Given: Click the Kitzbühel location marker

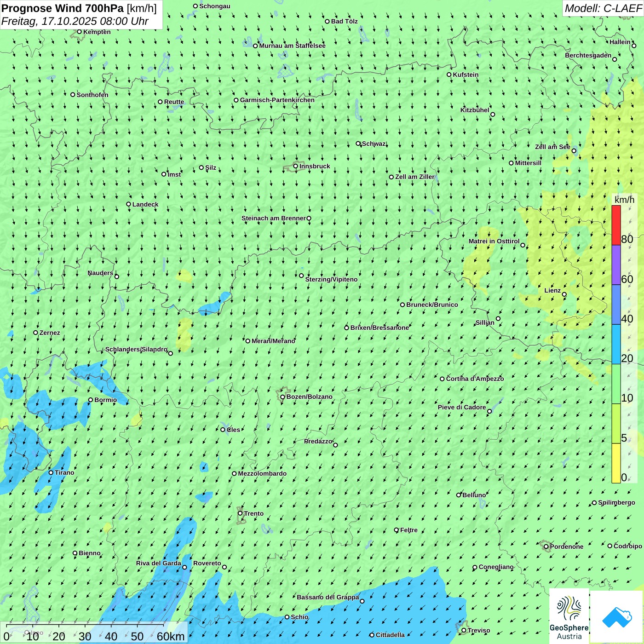Looking at the screenshot, I should tap(493, 115).
